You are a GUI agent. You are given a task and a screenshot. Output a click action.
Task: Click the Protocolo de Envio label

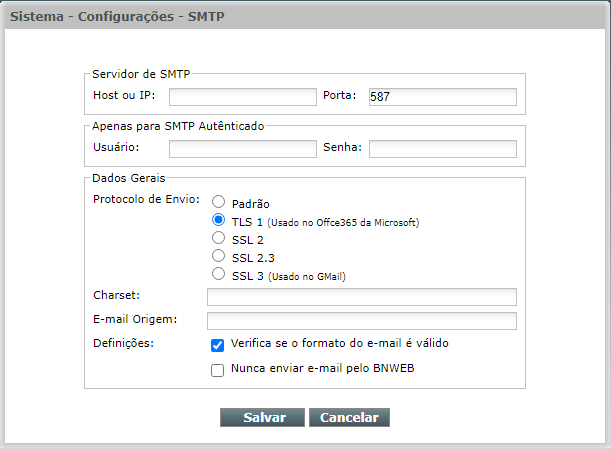pos(147,199)
